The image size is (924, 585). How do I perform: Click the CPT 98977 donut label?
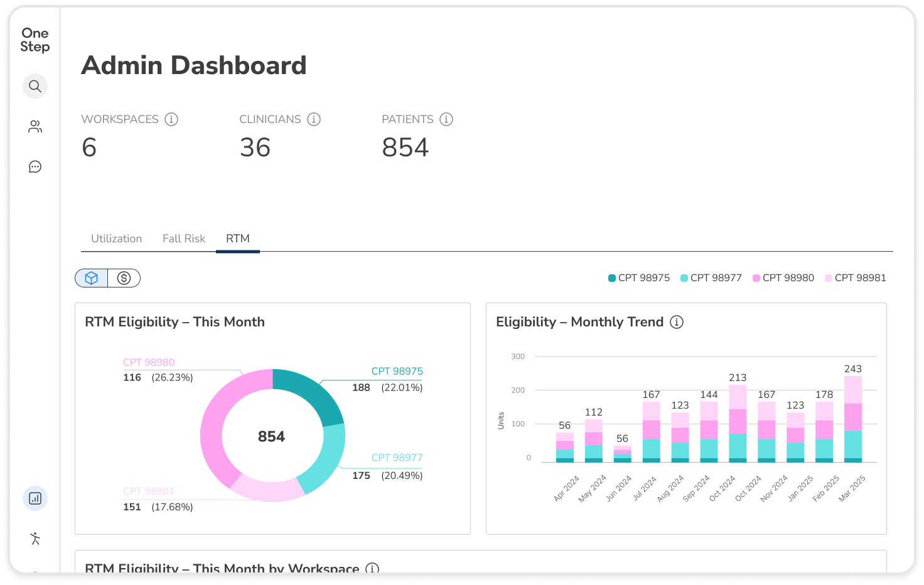point(397,458)
